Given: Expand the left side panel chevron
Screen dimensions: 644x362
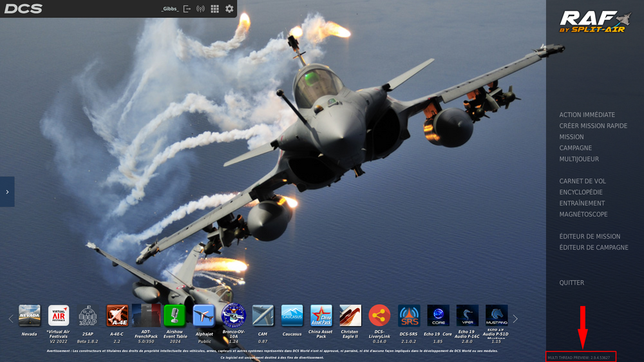Looking at the screenshot, I should point(7,192).
